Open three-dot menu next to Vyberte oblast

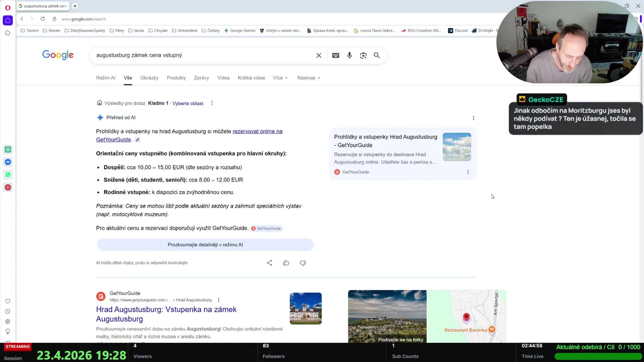tap(212, 103)
